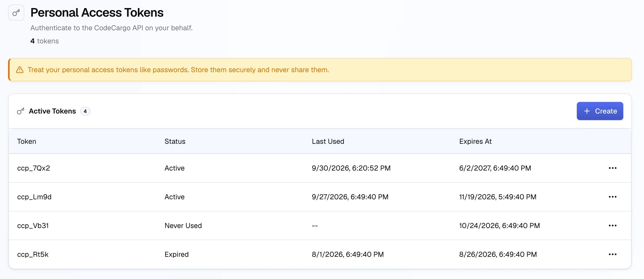The image size is (644, 279).
Task: Click the 'Treat your personal access tokens' warning text
Action: (x=178, y=70)
